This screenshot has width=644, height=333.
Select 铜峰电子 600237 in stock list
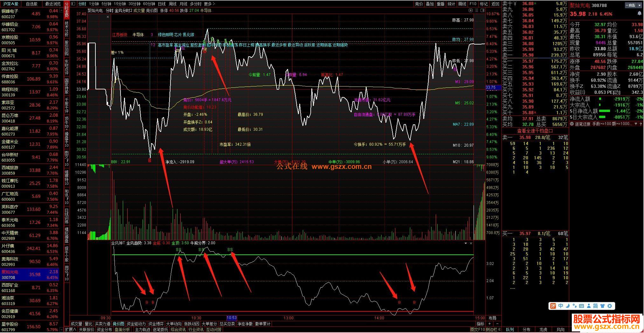coord(30,14)
